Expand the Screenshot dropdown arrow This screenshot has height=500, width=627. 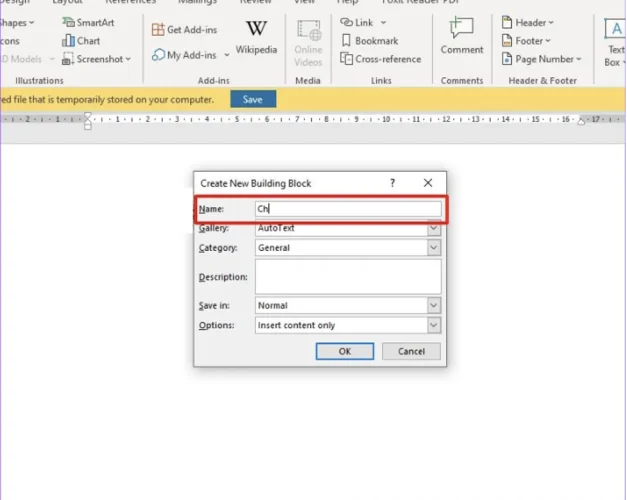[x=128, y=59]
